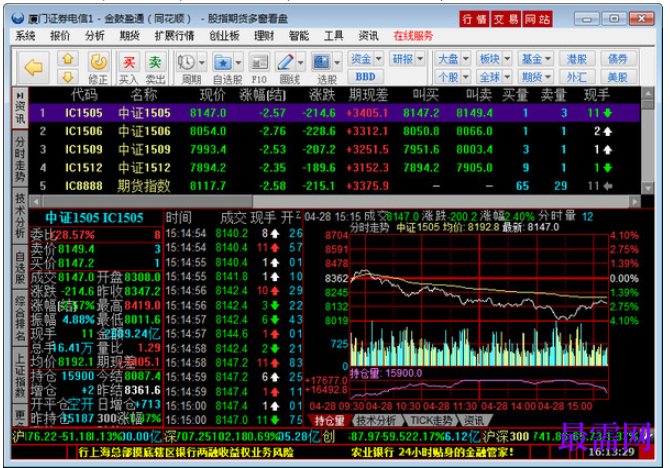Click the red 交易 button
The image size is (670, 468).
pyautogui.click(x=506, y=19)
